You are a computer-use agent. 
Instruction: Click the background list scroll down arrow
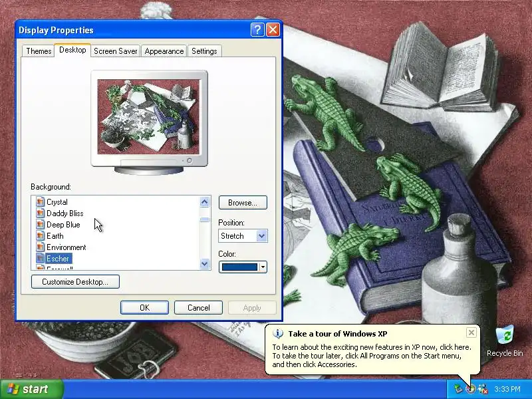click(x=205, y=263)
